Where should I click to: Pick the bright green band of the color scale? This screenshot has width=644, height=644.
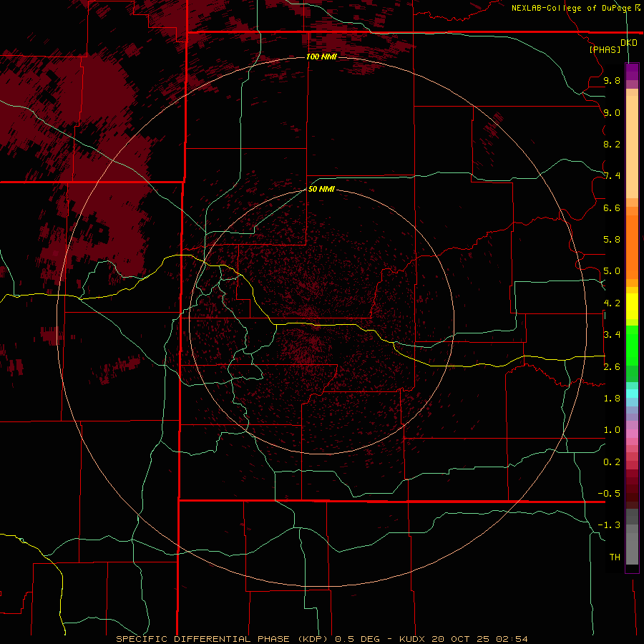[x=632, y=345]
